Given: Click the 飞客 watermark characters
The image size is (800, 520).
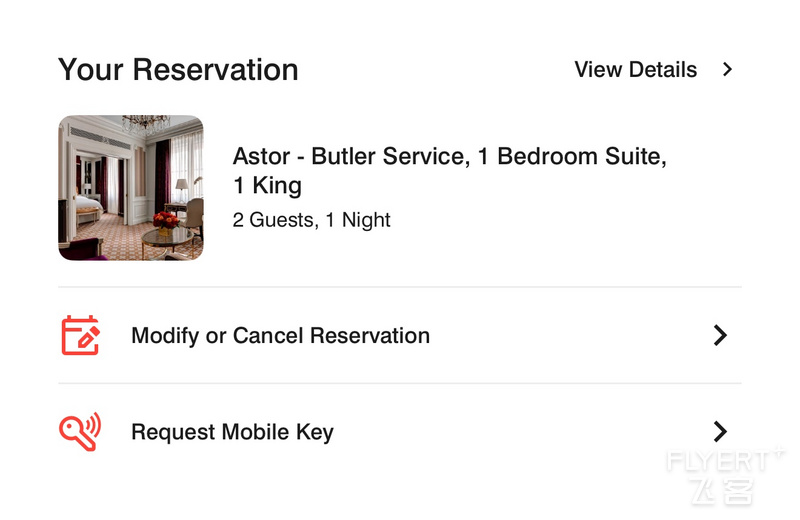Looking at the screenshot, I should coord(723,491).
